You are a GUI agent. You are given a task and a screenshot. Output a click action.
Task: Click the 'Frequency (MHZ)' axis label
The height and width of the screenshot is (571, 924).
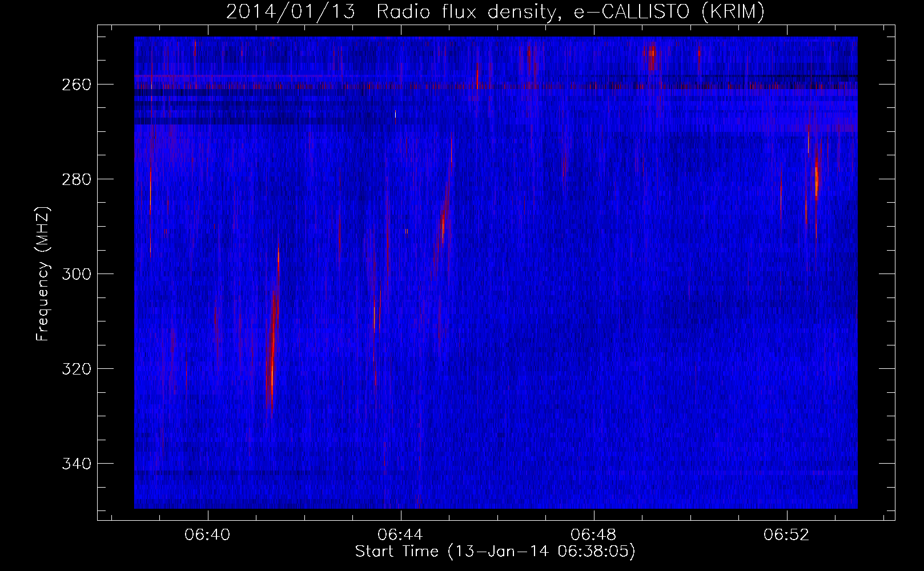point(43,274)
